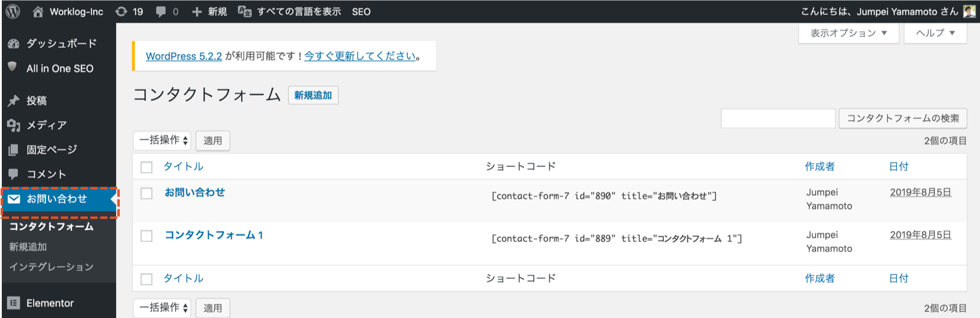Screen dimensions: 980x318
Task: Open the updates icon showing 19
Action: pyautogui.click(x=122, y=12)
